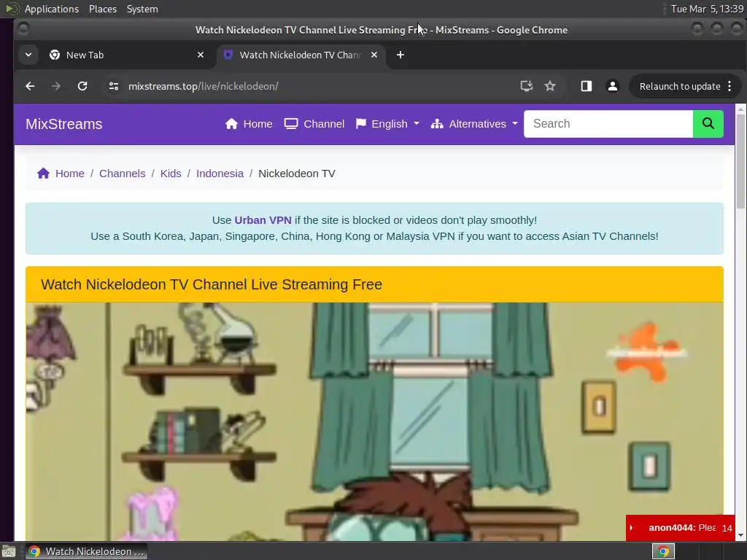Open the Urban VPN link
This screenshot has height=560, width=747.
coord(263,220)
